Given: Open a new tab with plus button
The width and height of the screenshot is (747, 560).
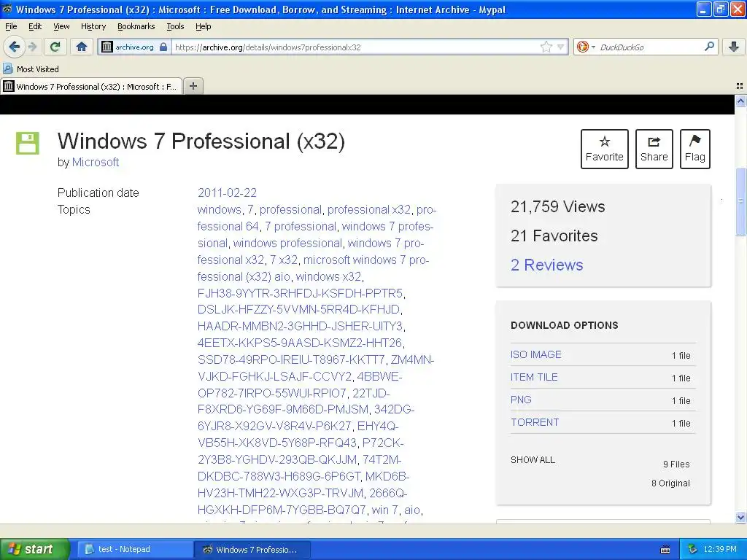Looking at the screenshot, I should pos(193,86).
